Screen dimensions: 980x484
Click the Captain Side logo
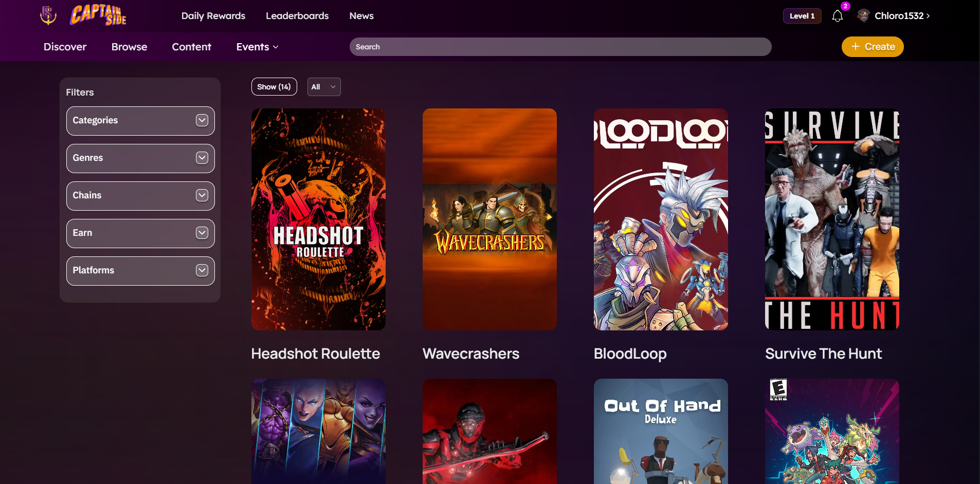click(x=98, y=15)
